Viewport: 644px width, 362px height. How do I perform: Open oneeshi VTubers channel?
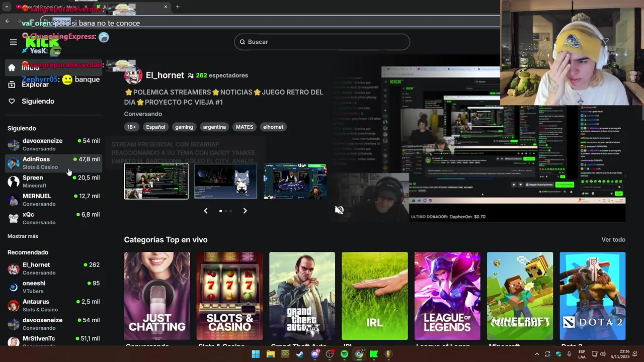tap(53, 287)
